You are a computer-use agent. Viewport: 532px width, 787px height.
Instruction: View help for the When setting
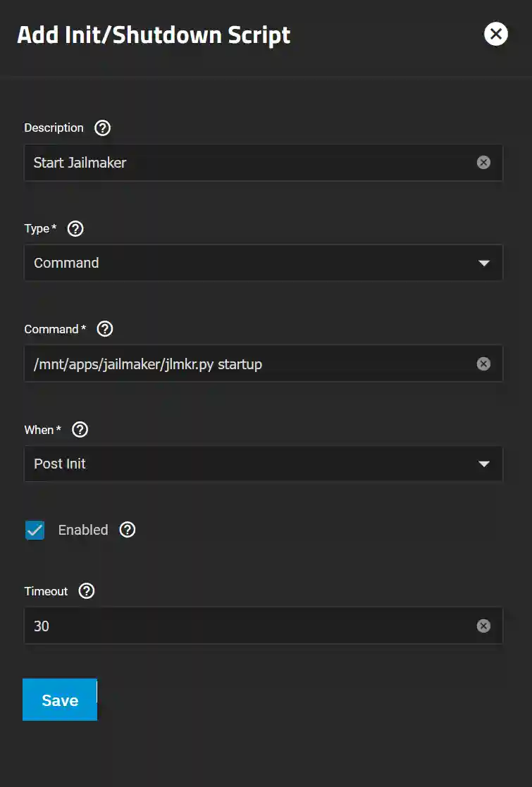coord(79,430)
